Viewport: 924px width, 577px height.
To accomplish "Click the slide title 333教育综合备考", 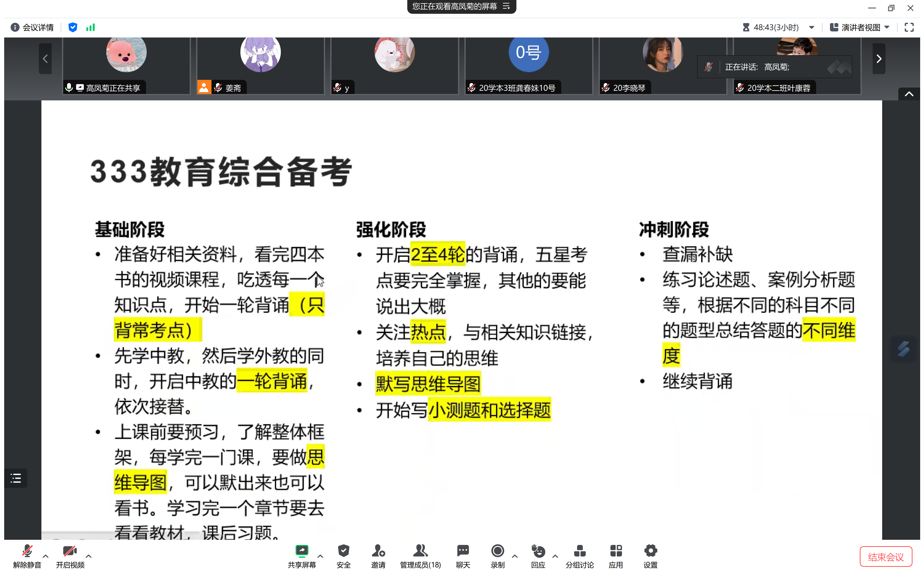I will 221,172.
